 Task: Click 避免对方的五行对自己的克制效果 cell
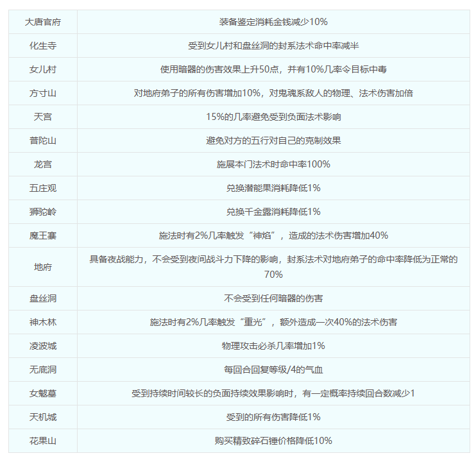273,141
